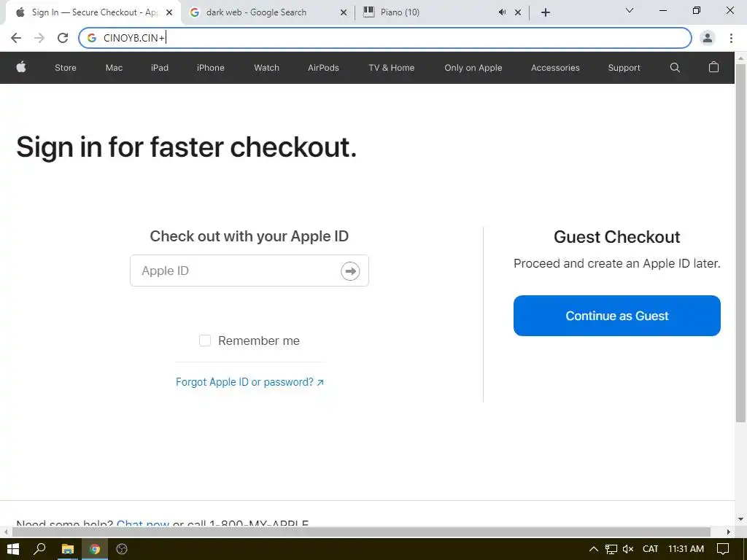Reload the page with the refresh icon
This screenshot has height=560, width=747.
(x=63, y=38)
